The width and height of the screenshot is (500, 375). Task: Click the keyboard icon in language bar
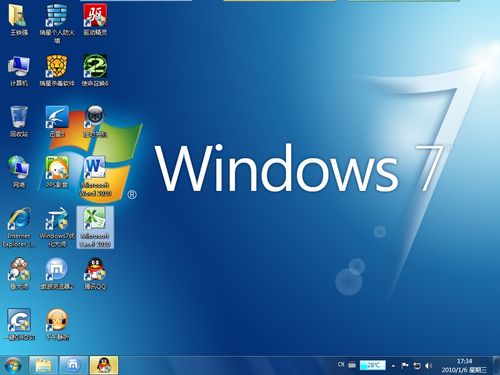tap(352, 365)
